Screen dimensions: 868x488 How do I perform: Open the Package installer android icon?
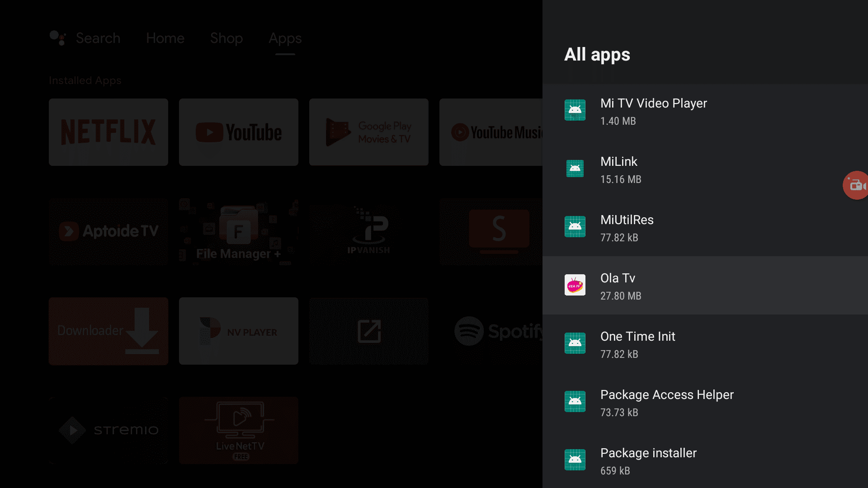pos(575,460)
